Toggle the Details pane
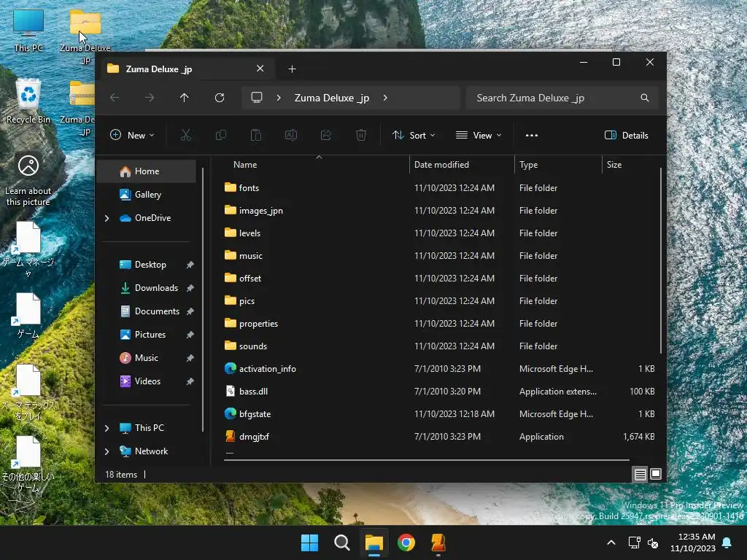Viewport: 747px width, 560px height. click(x=626, y=135)
